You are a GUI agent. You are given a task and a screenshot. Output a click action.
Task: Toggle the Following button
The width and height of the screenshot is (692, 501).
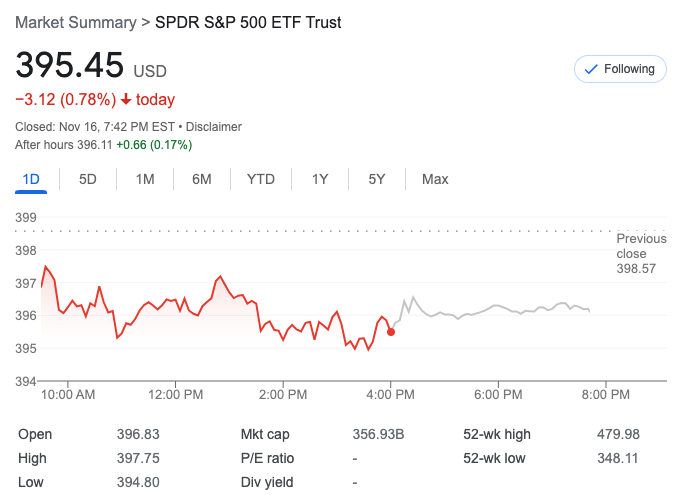[x=620, y=69]
